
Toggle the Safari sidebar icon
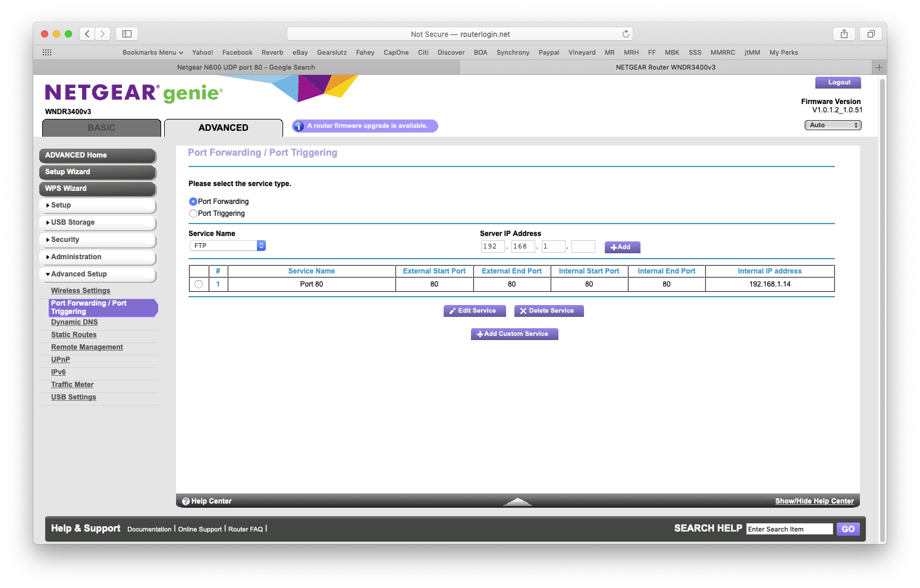point(127,34)
